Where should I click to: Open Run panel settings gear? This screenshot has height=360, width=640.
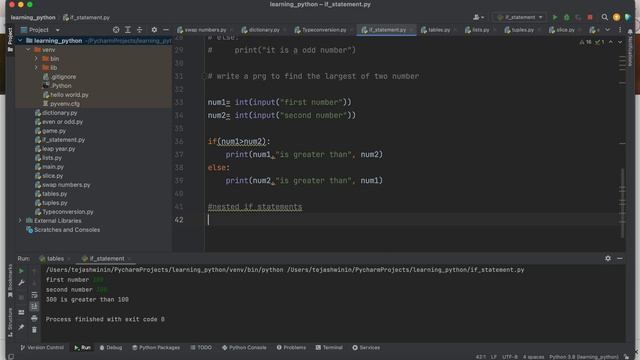click(x=608, y=258)
